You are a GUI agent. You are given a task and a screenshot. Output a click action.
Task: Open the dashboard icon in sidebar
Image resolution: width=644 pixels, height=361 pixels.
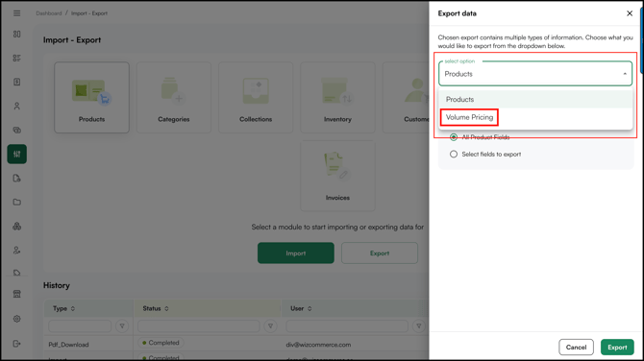pyautogui.click(x=17, y=34)
